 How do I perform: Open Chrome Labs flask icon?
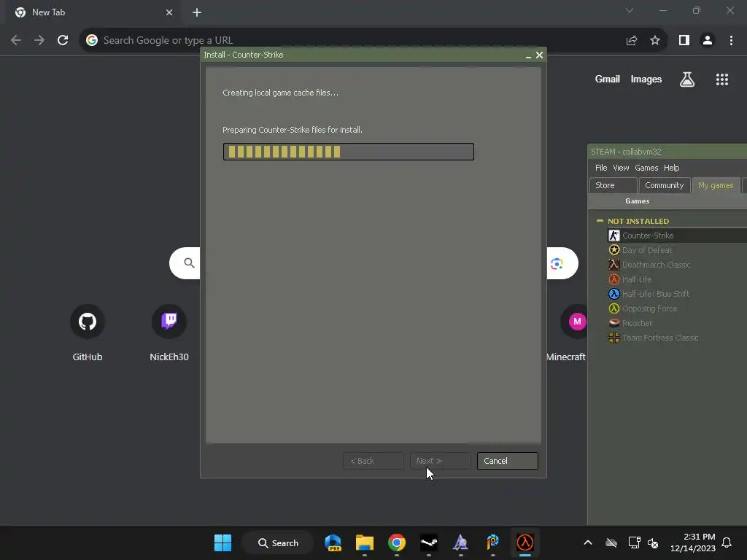pyautogui.click(x=686, y=79)
